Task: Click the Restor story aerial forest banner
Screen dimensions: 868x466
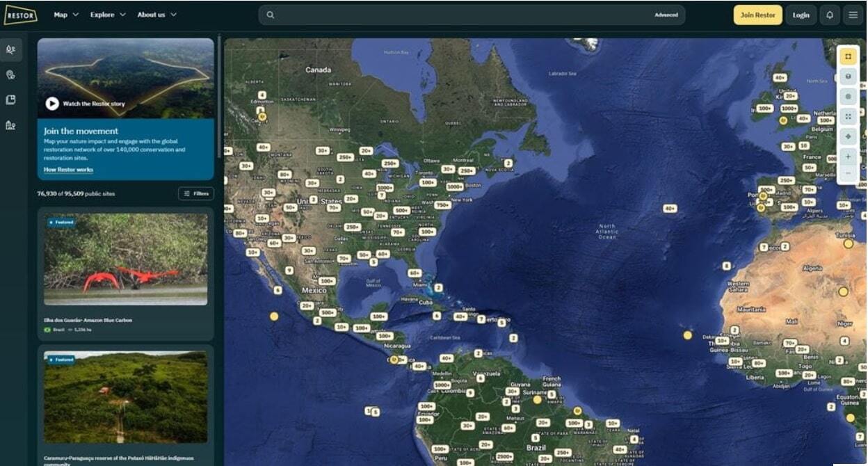Action: (x=126, y=78)
